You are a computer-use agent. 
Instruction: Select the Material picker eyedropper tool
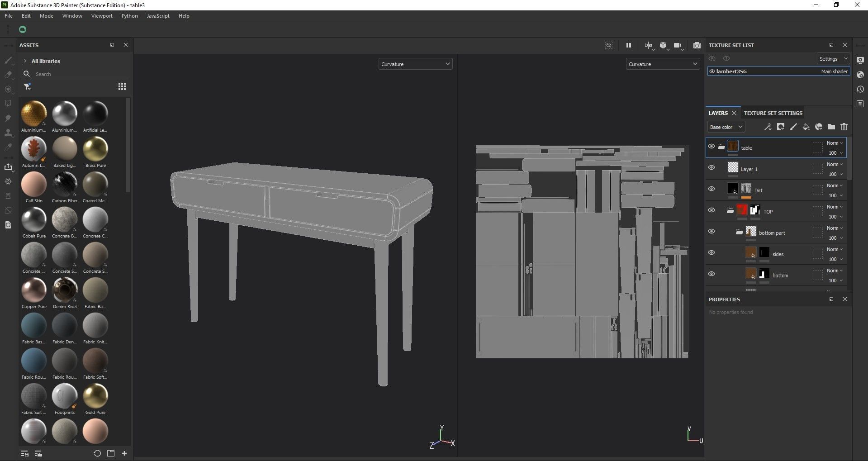(x=8, y=147)
